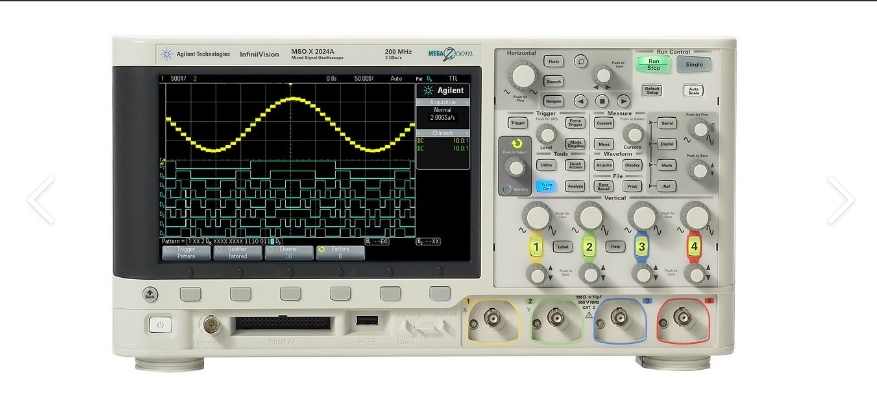This screenshot has width=877, height=400.
Task: Click the vertical scale knob above channel 4
Action: (695, 216)
